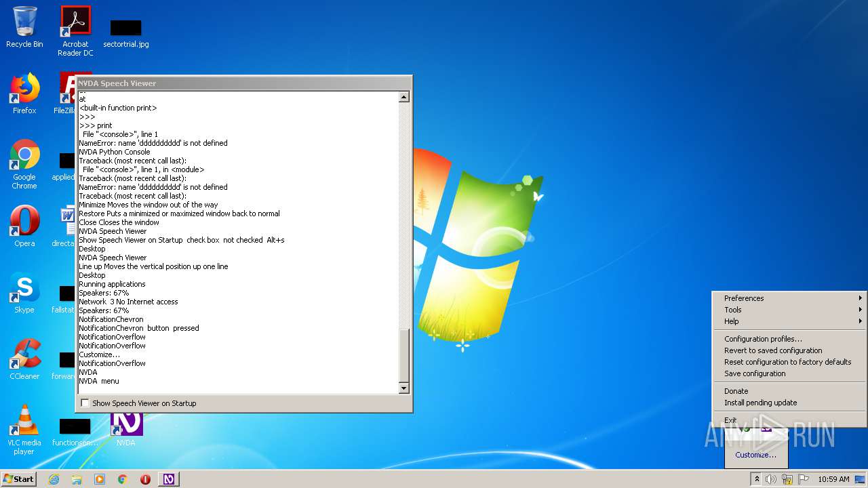868x488 pixels.
Task: Select Install pending update
Action: point(789,403)
